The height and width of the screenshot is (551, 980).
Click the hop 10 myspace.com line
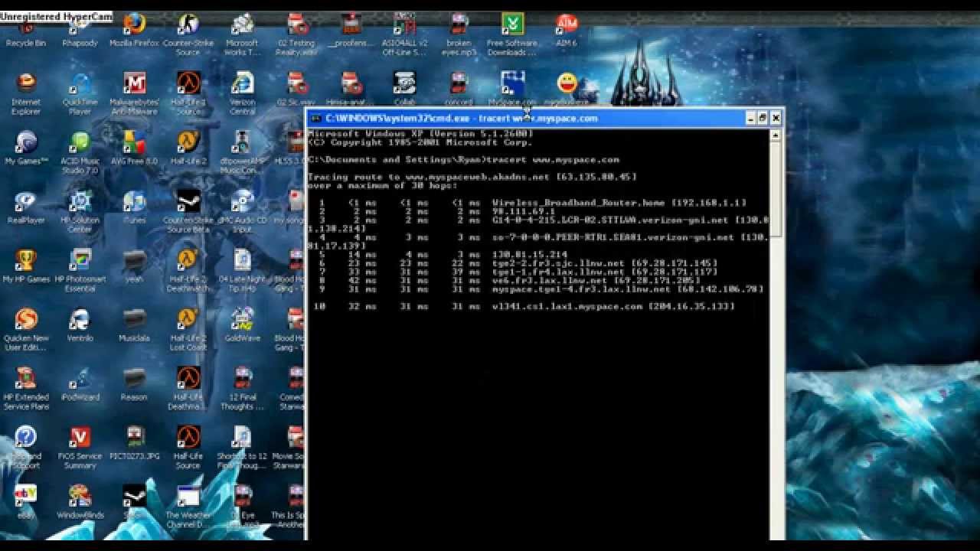tap(524, 306)
